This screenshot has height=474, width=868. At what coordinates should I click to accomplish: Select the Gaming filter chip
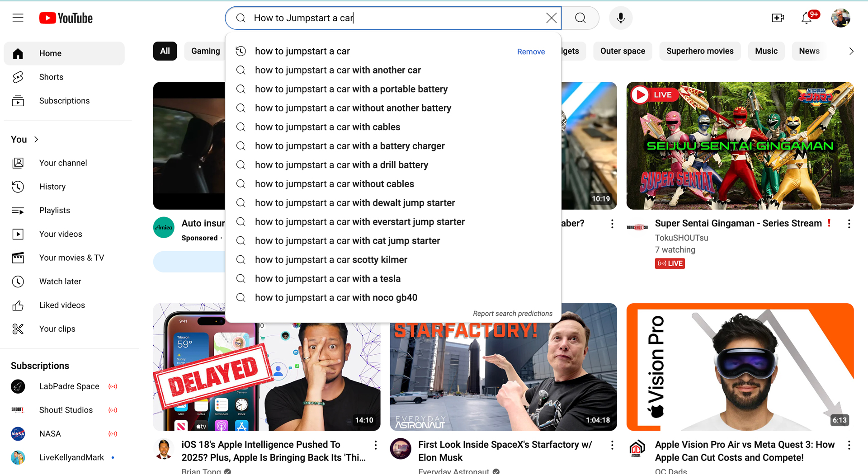pos(206,51)
